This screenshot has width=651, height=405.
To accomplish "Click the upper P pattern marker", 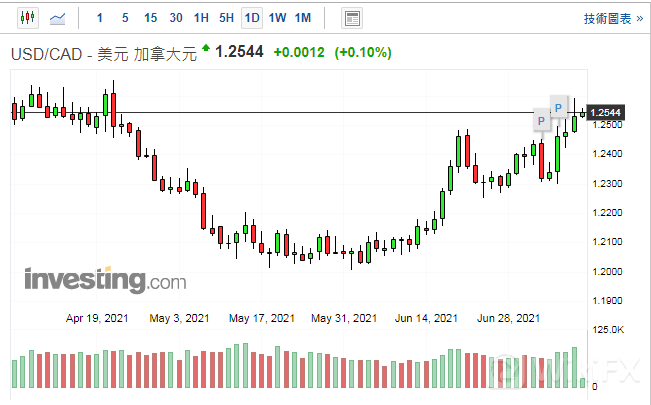I will tap(558, 107).
